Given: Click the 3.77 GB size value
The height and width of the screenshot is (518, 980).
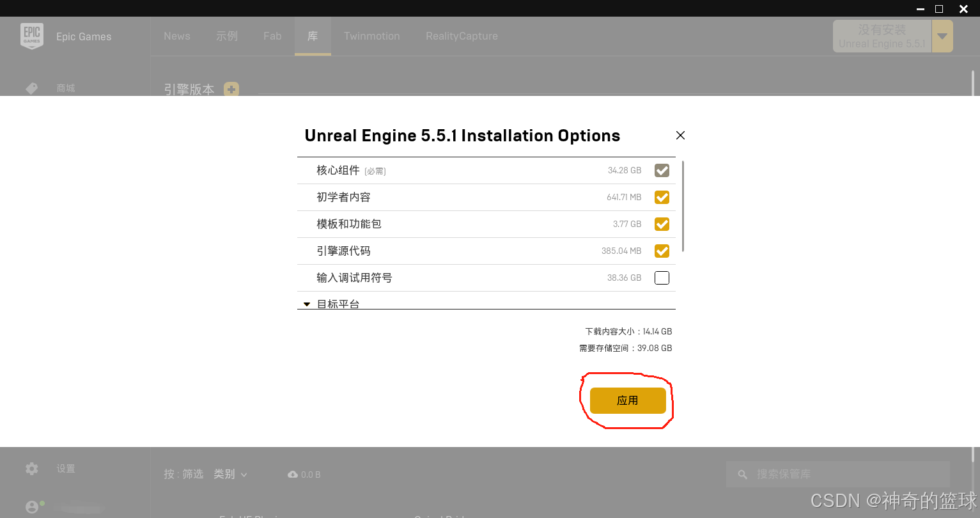Looking at the screenshot, I should click(x=627, y=224).
